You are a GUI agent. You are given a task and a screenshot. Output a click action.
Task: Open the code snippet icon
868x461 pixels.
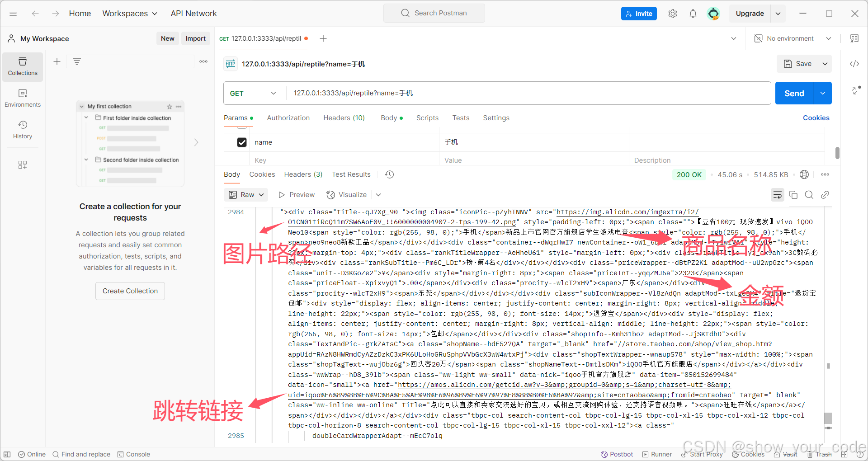click(854, 64)
